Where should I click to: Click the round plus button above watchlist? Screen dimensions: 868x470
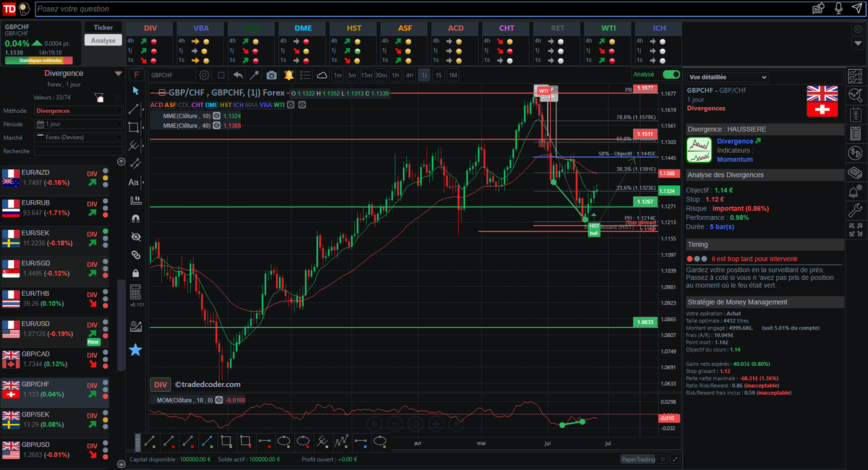pos(120,162)
